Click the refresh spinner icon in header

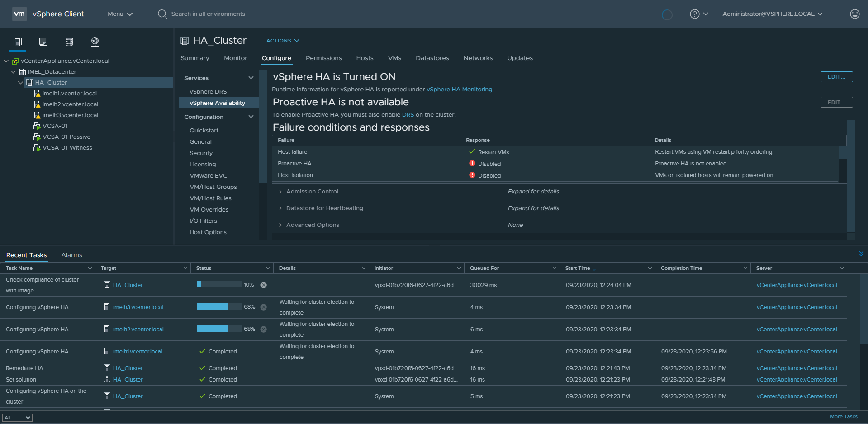click(667, 14)
